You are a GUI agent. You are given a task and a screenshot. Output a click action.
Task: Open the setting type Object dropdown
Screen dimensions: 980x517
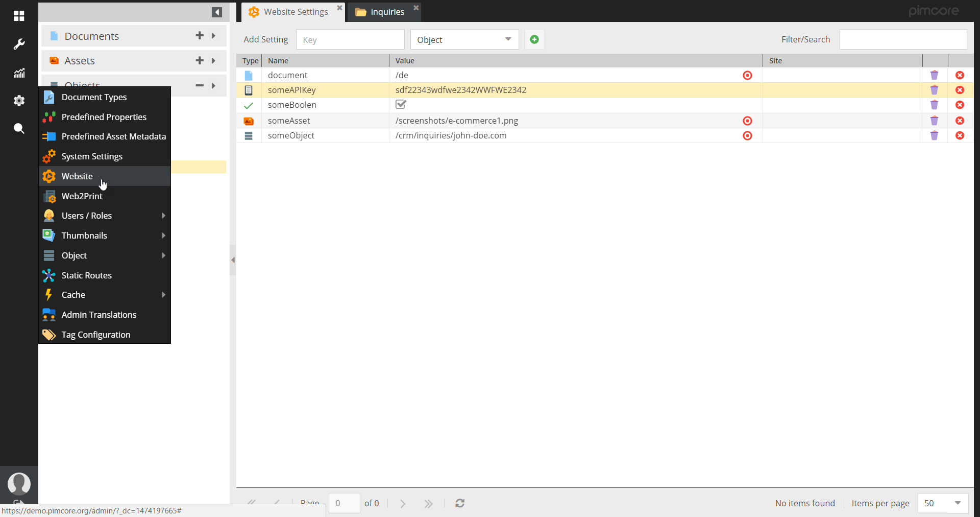click(464, 39)
